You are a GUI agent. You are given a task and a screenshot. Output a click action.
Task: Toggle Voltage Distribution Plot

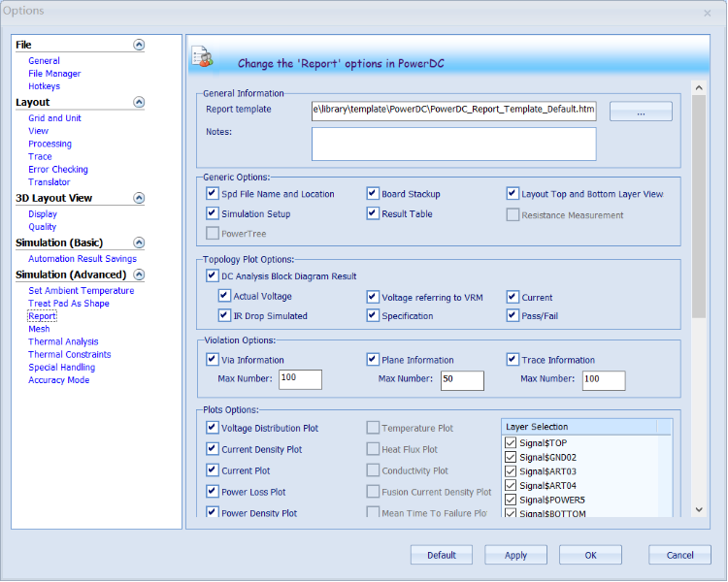[213, 427]
